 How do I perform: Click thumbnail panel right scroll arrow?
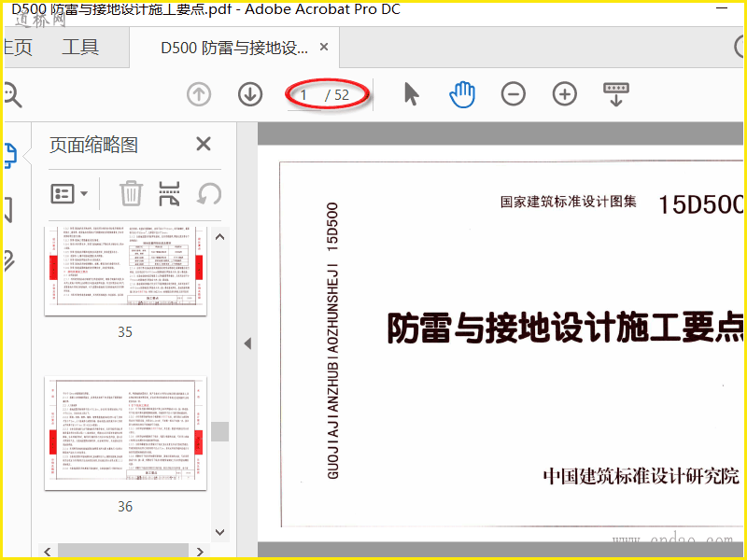coord(200,552)
